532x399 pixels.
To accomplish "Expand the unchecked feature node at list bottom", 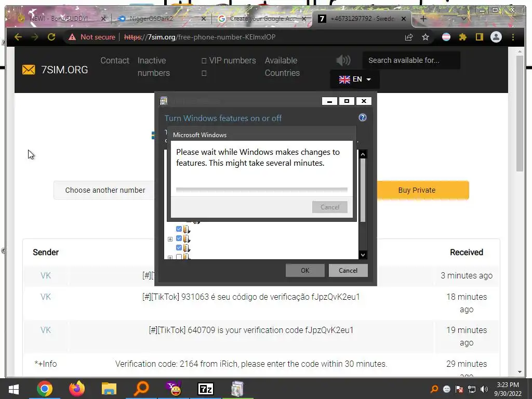I will click(x=170, y=257).
